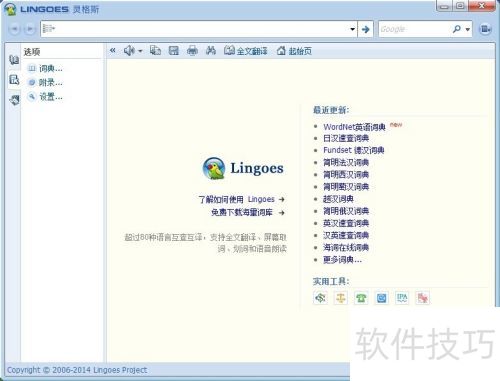Open 英汉速查词典 link
This screenshot has width=500, height=381.
(x=346, y=223)
